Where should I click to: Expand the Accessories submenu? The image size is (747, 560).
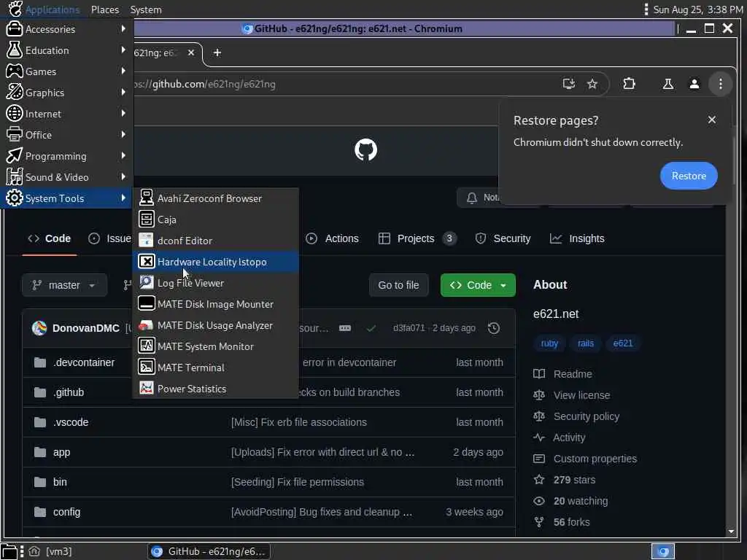(x=66, y=29)
